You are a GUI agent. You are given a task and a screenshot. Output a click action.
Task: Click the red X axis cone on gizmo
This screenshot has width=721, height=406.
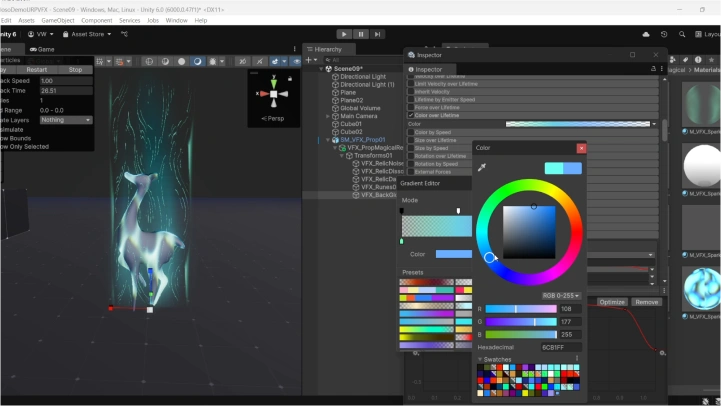[264, 94]
